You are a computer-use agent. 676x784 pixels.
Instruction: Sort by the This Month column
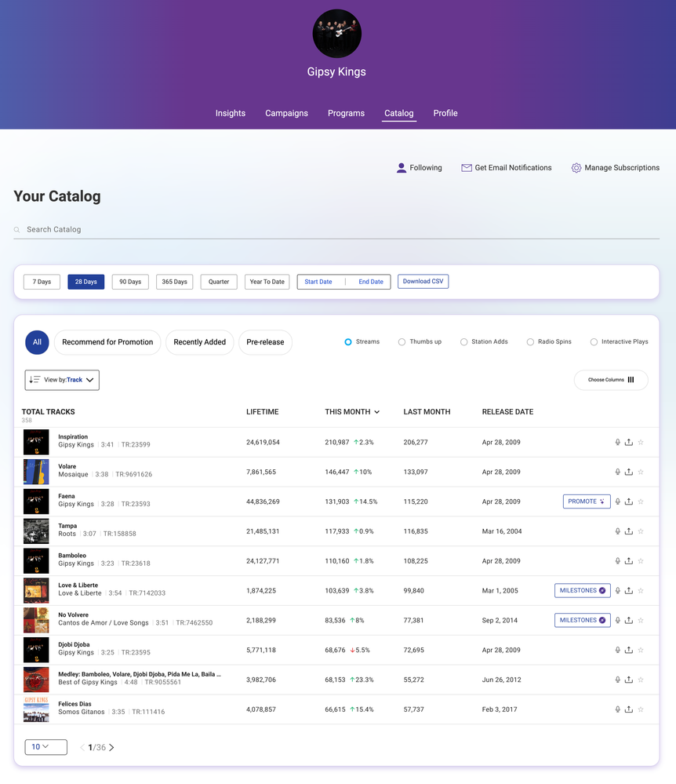pos(352,412)
